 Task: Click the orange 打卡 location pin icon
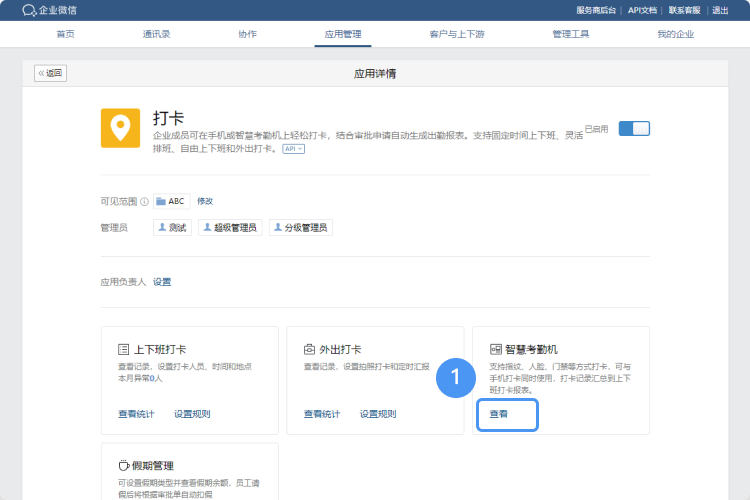120,128
